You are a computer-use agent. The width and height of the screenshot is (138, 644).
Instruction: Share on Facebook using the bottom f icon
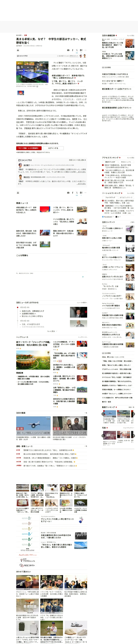point(73,193)
